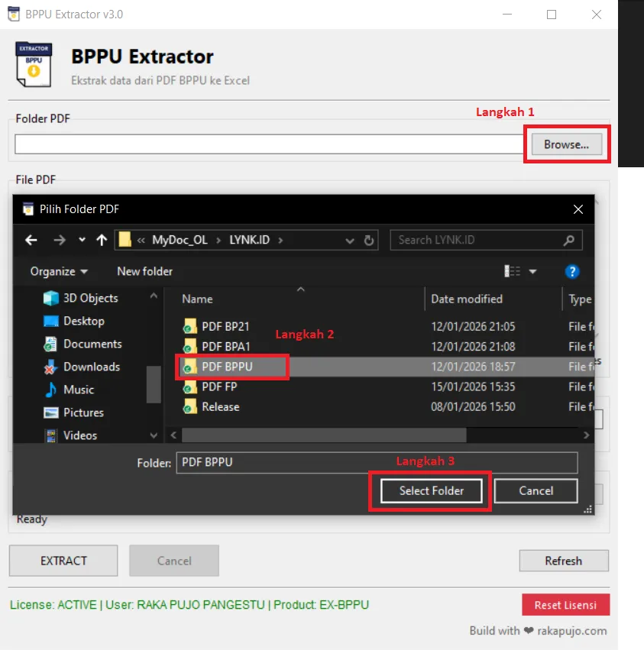The height and width of the screenshot is (650, 644).
Task: Click the Folder name text field
Action: tap(377, 462)
